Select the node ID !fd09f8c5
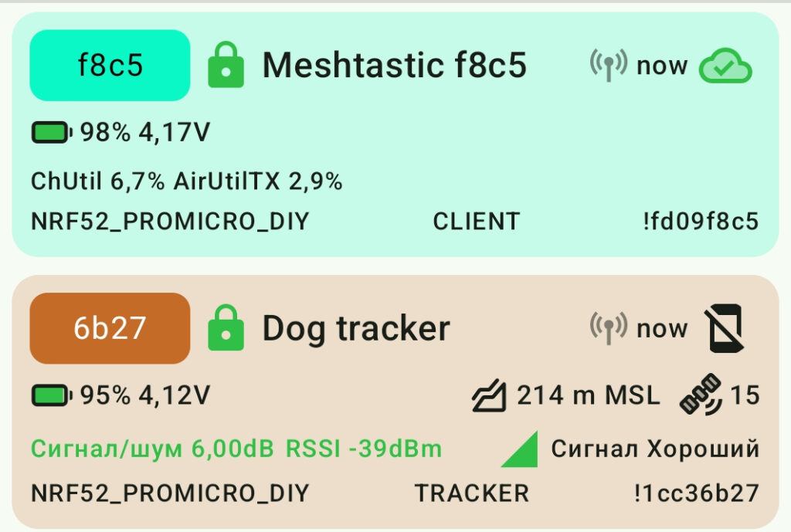Image resolution: width=791 pixels, height=532 pixels. coord(700,222)
